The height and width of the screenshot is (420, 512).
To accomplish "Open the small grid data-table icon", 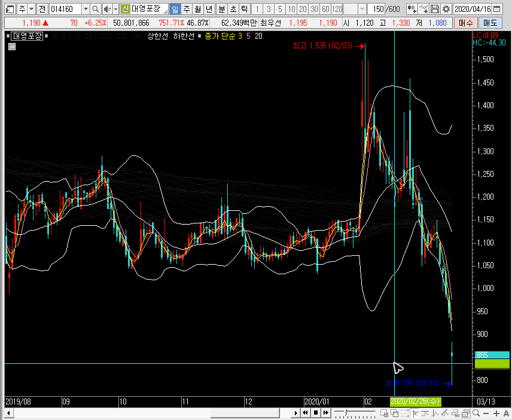I will click(x=12, y=47).
